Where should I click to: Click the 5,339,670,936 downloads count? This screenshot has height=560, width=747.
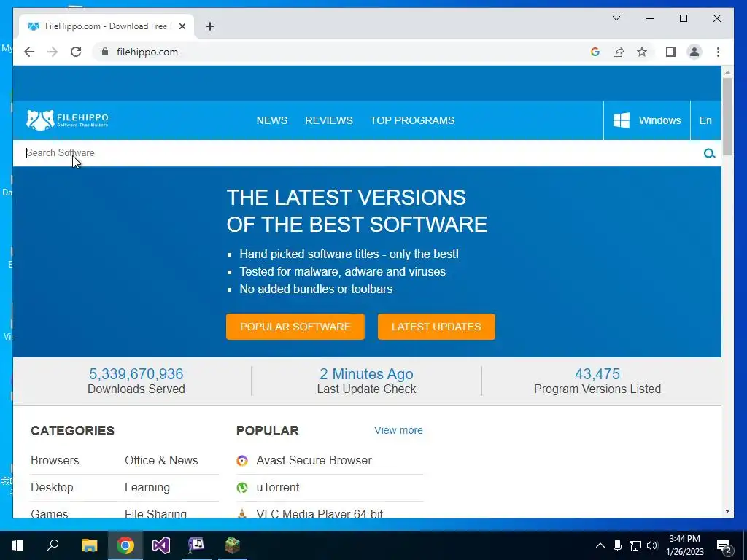tap(136, 374)
